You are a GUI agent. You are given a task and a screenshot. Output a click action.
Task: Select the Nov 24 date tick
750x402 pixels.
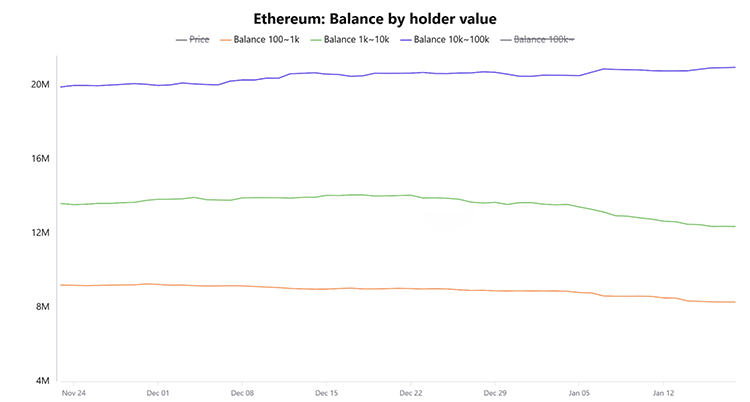pyautogui.click(x=73, y=393)
